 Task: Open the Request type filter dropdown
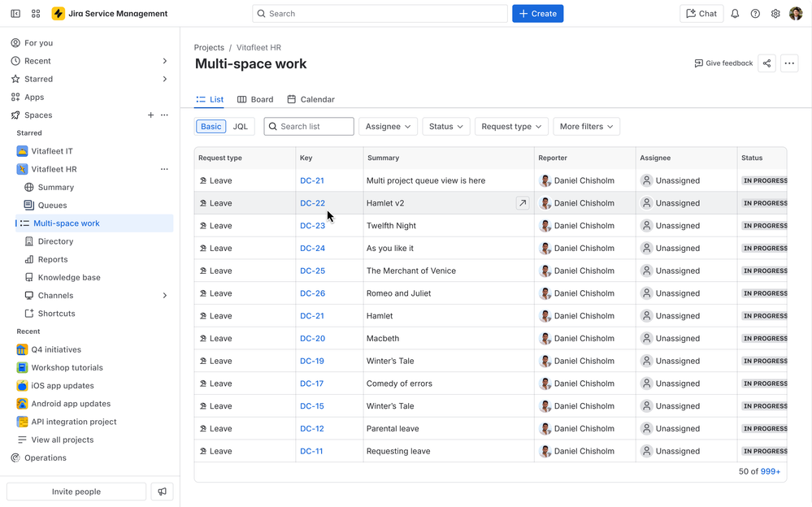[511, 127]
